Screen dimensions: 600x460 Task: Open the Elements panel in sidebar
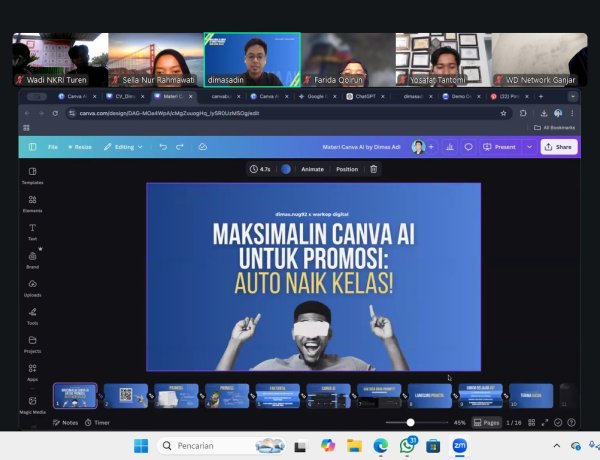(x=33, y=204)
